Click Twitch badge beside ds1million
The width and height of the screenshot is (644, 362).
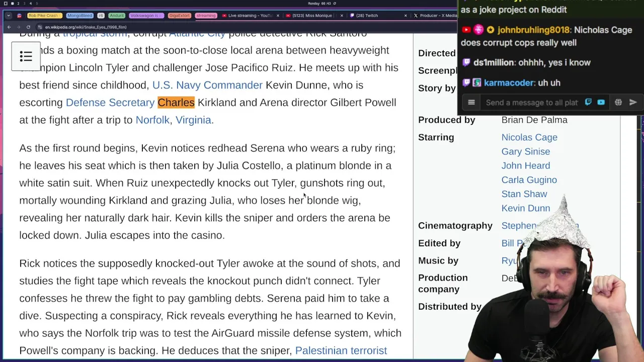(x=466, y=62)
